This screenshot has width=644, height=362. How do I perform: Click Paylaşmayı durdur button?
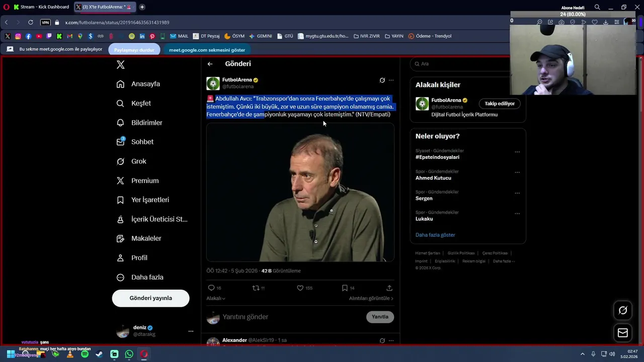(134, 50)
